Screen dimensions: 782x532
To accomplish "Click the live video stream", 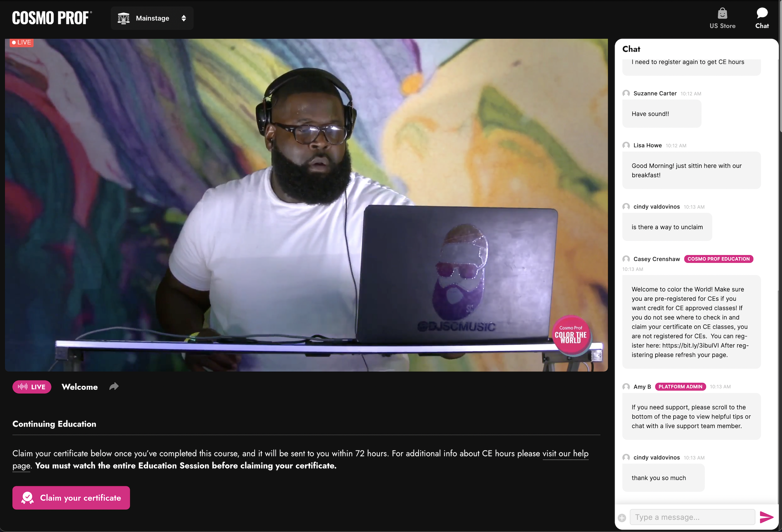I will [x=306, y=205].
